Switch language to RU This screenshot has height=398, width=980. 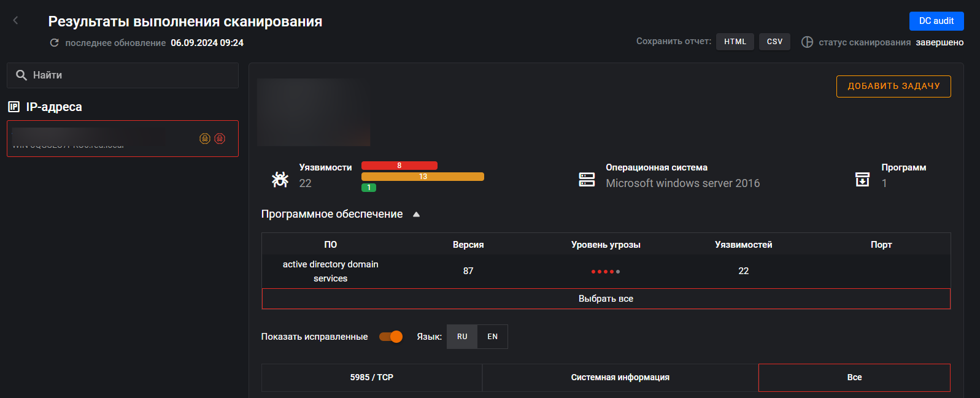(462, 337)
